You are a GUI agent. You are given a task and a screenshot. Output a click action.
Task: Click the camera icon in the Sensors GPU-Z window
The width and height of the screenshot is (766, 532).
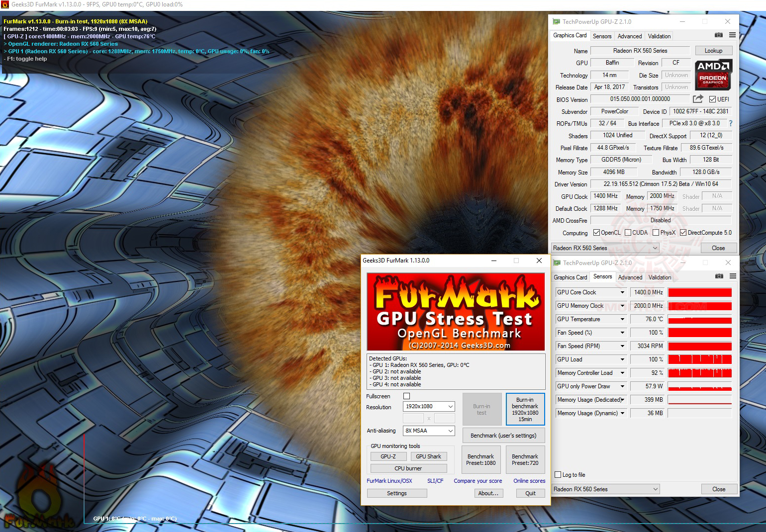pos(719,276)
